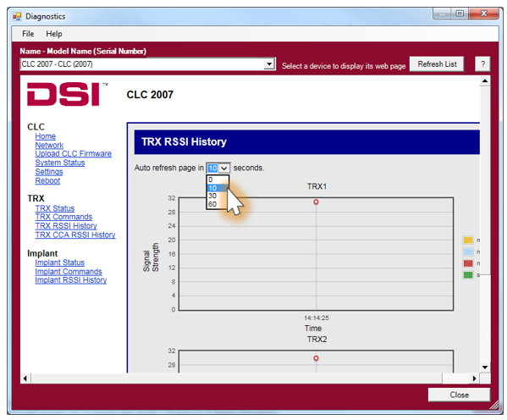Image resolution: width=507 pixels, height=420 pixels.
Task: Open the Implant Commands link
Action: pos(69,272)
